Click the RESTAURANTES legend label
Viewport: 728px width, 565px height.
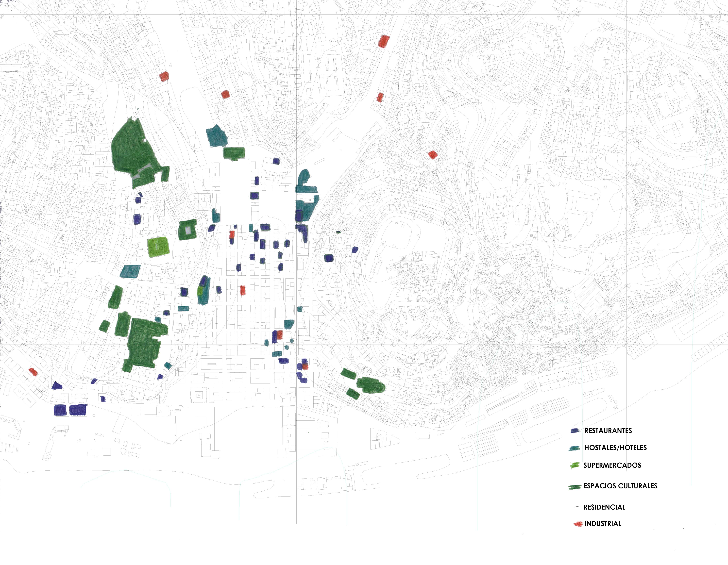(608, 431)
